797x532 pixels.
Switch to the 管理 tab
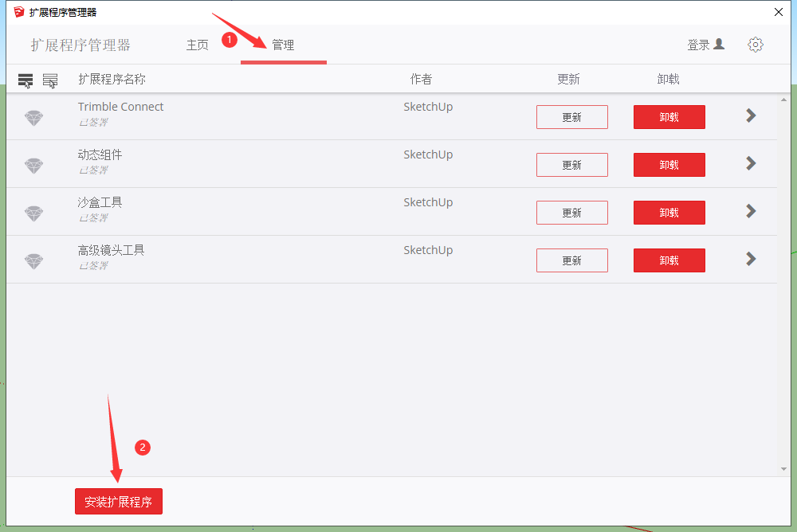283,45
